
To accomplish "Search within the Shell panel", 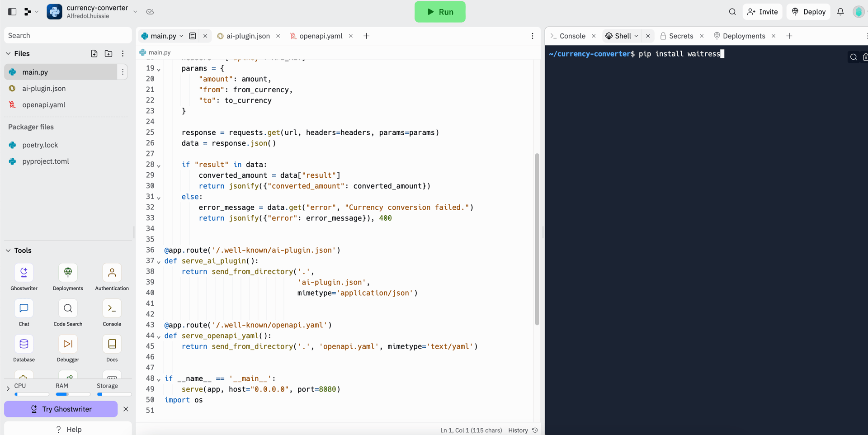I will pyautogui.click(x=854, y=57).
